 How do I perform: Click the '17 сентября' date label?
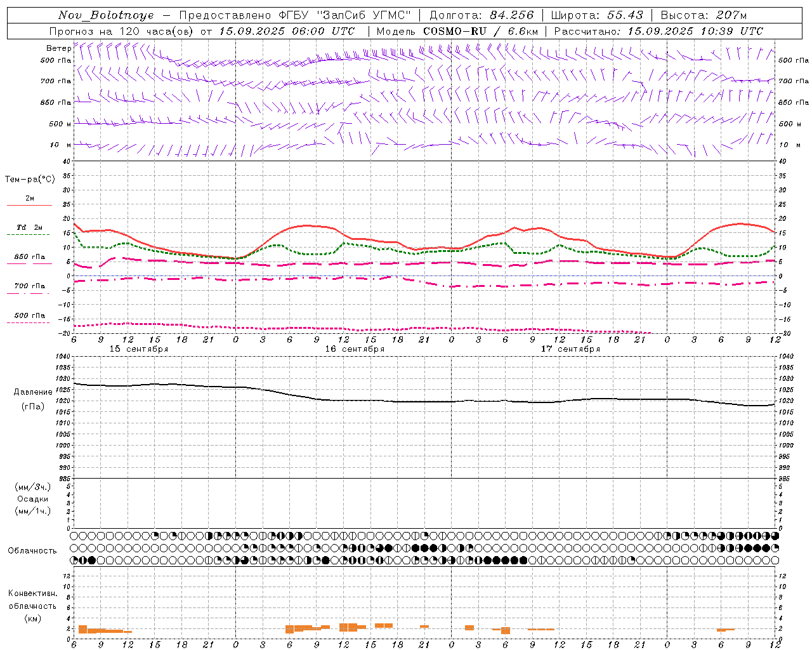570,349
